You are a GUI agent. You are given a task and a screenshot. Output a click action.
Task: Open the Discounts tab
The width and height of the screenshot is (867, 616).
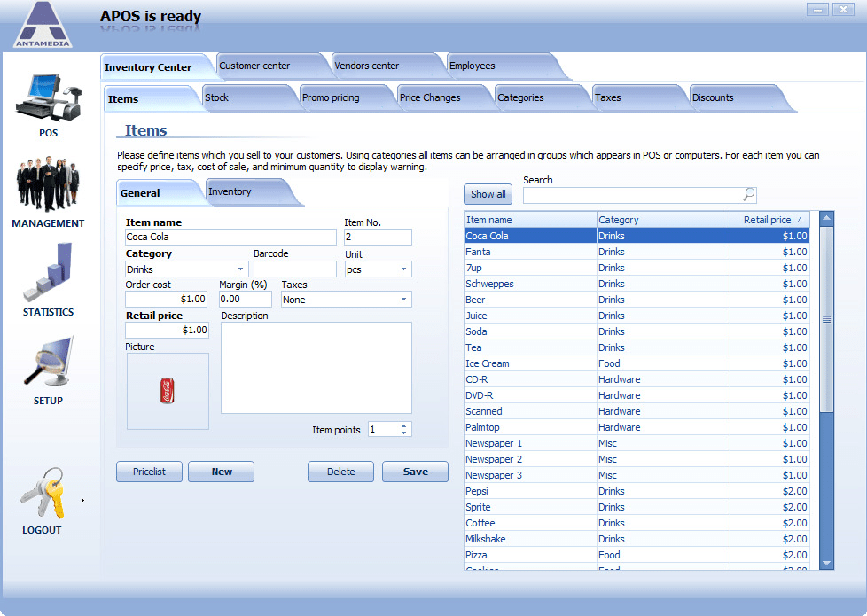pos(733,97)
